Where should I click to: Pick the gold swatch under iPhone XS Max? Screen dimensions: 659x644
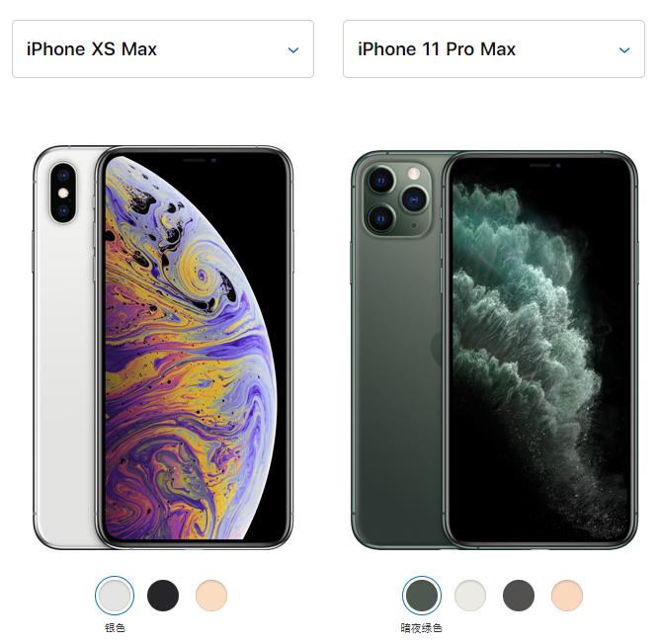point(211,596)
